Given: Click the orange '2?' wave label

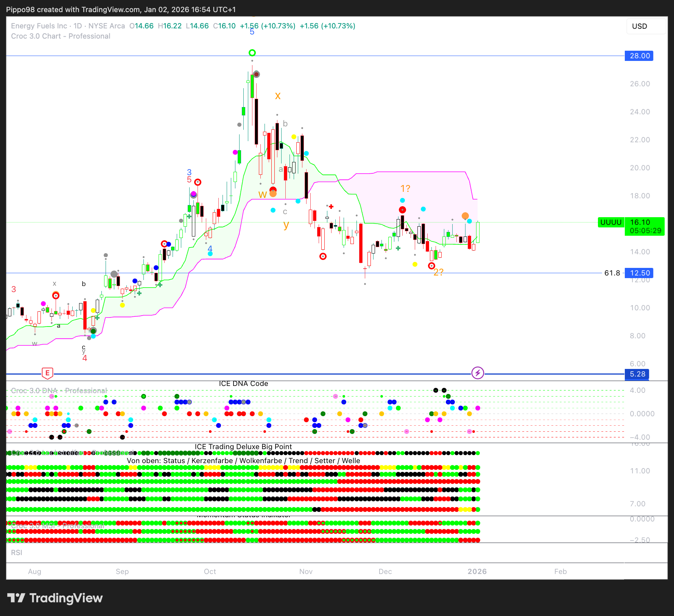Looking at the screenshot, I should (438, 272).
